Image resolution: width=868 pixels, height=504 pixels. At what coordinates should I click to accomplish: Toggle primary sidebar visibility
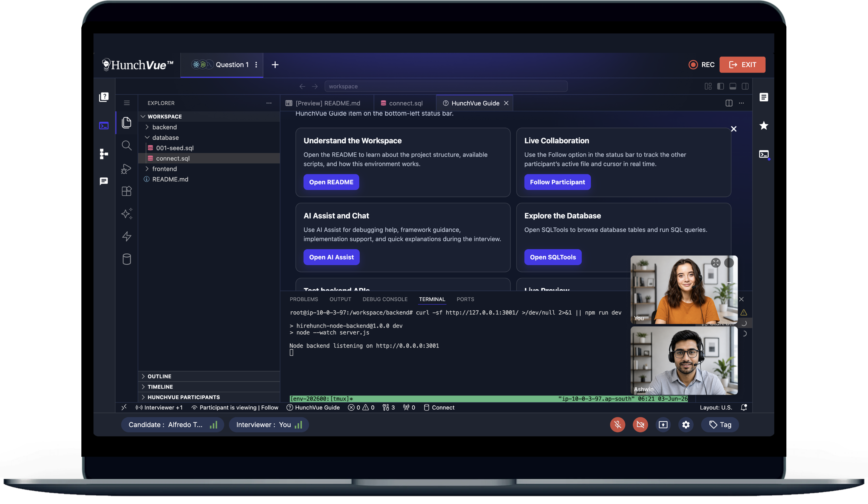coord(720,86)
